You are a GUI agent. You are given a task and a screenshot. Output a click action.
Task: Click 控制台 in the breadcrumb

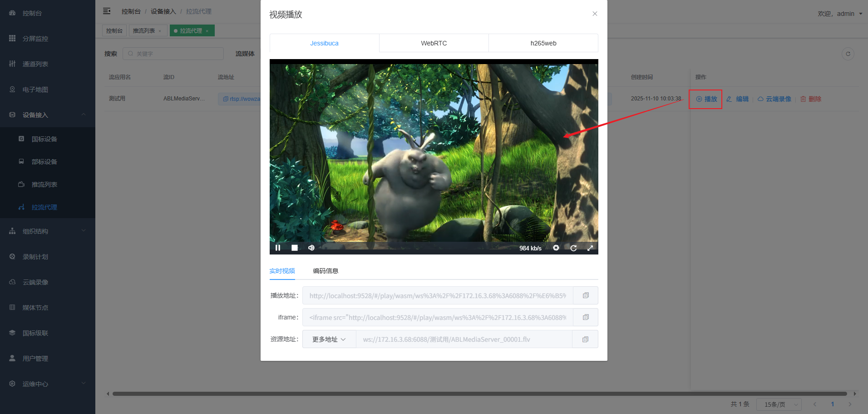pos(131,11)
